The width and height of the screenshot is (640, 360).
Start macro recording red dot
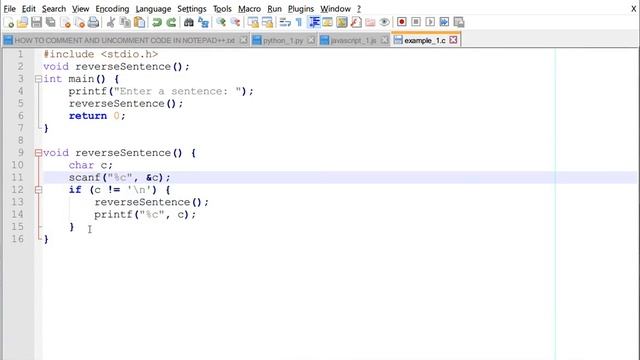click(x=402, y=22)
